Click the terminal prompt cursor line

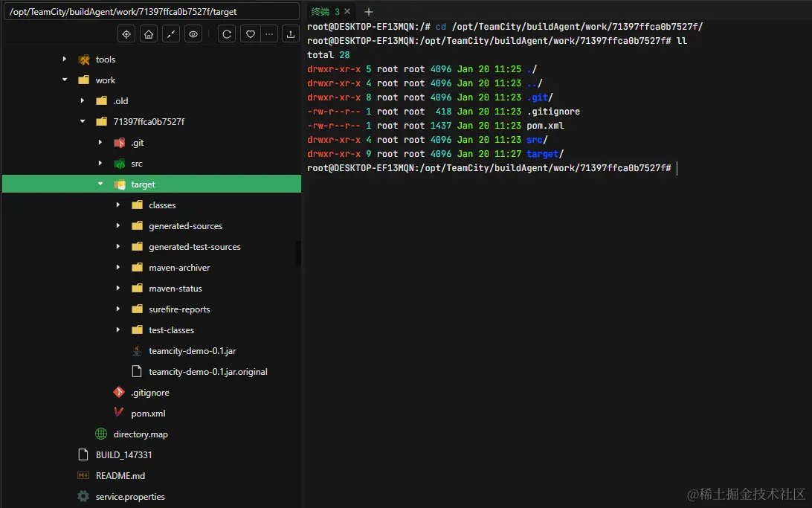tap(492, 168)
